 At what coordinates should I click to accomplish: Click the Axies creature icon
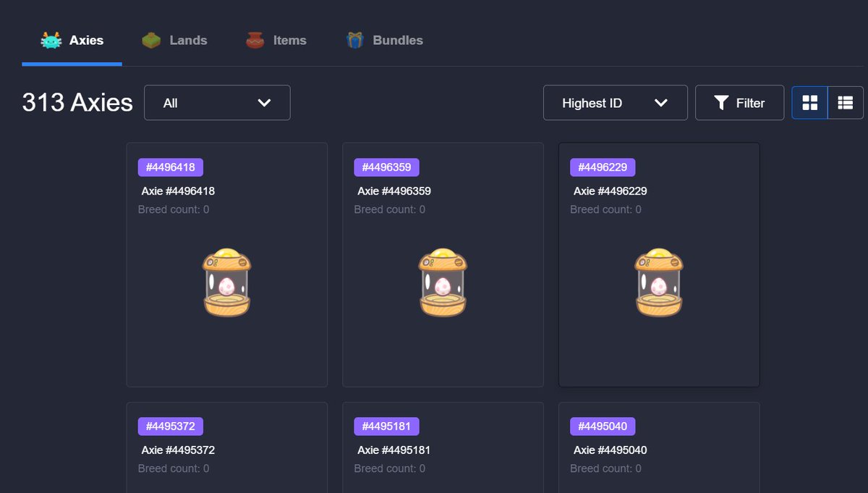(x=51, y=41)
